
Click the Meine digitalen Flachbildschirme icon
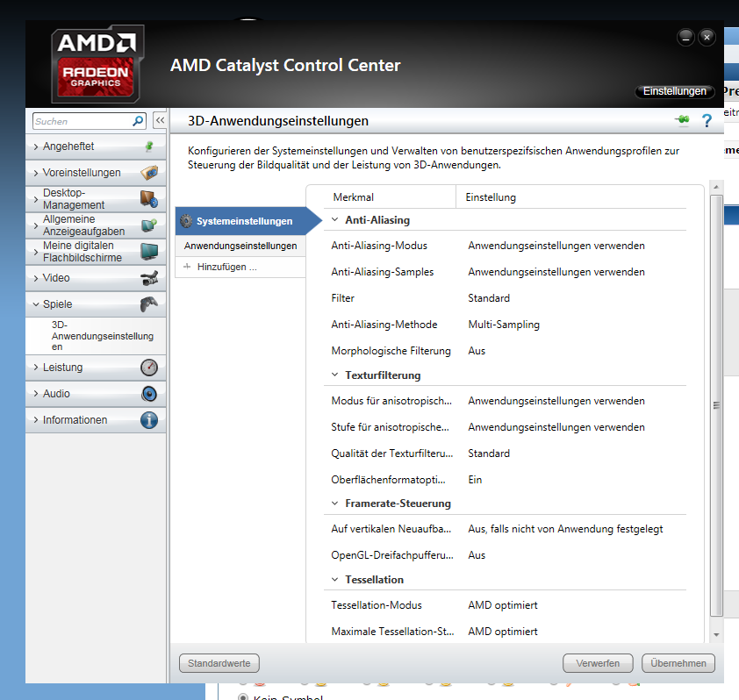(149, 252)
